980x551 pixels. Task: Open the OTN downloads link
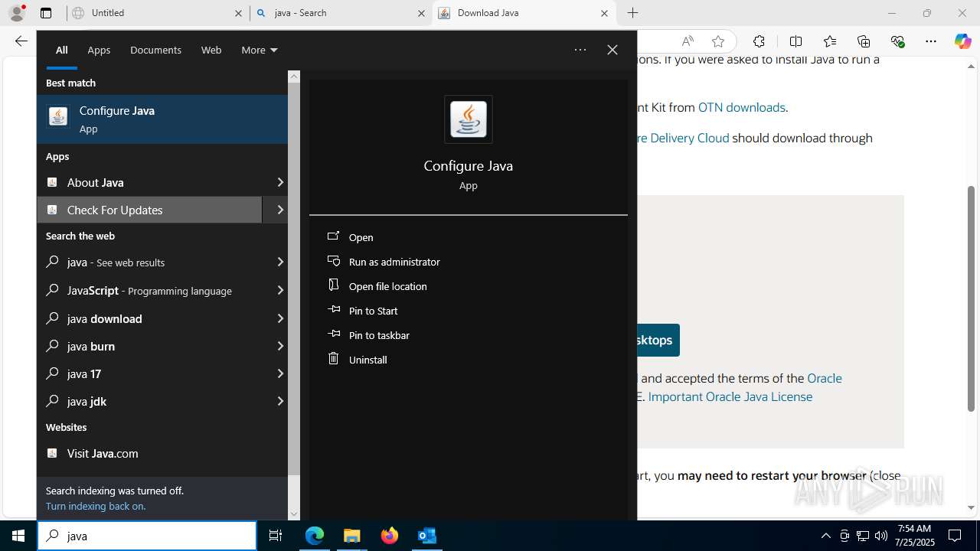point(742,107)
